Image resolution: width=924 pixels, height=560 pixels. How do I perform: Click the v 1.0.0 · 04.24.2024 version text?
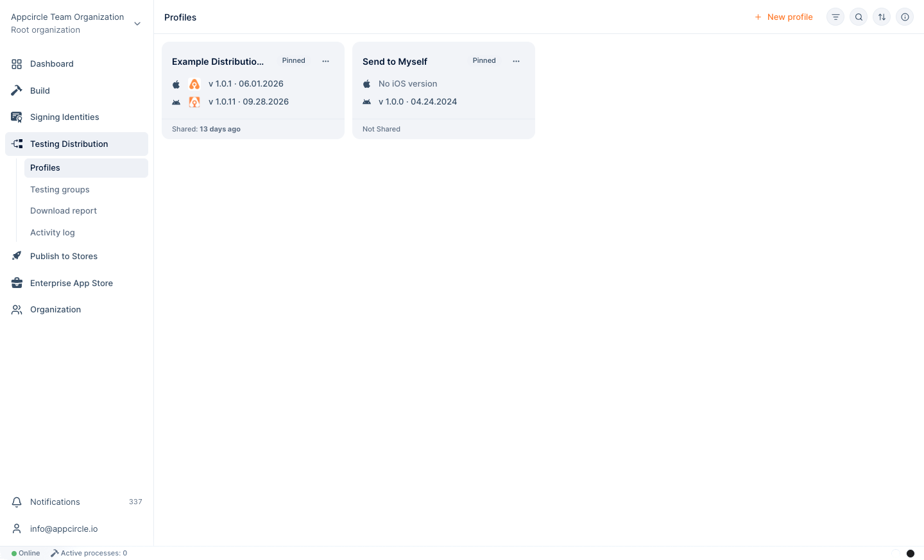click(418, 102)
